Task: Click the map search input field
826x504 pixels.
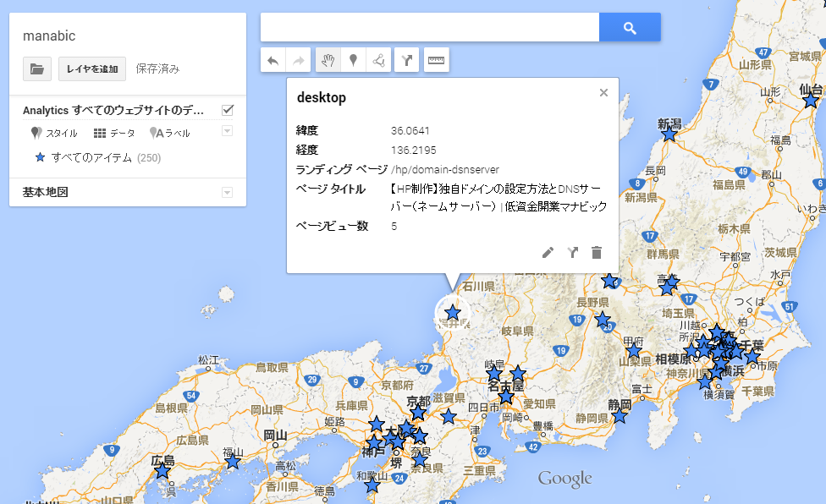Action: (430, 27)
